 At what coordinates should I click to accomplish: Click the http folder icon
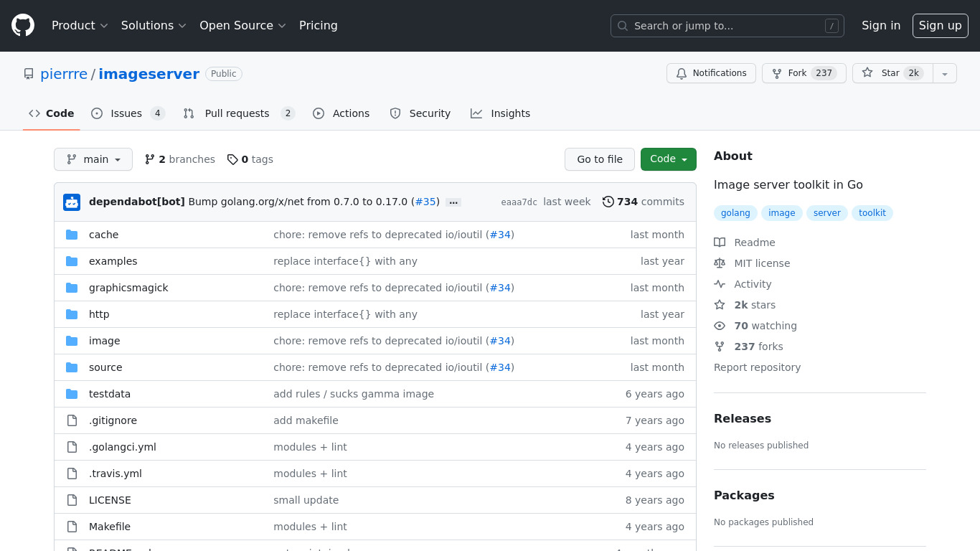pos(72,314)
